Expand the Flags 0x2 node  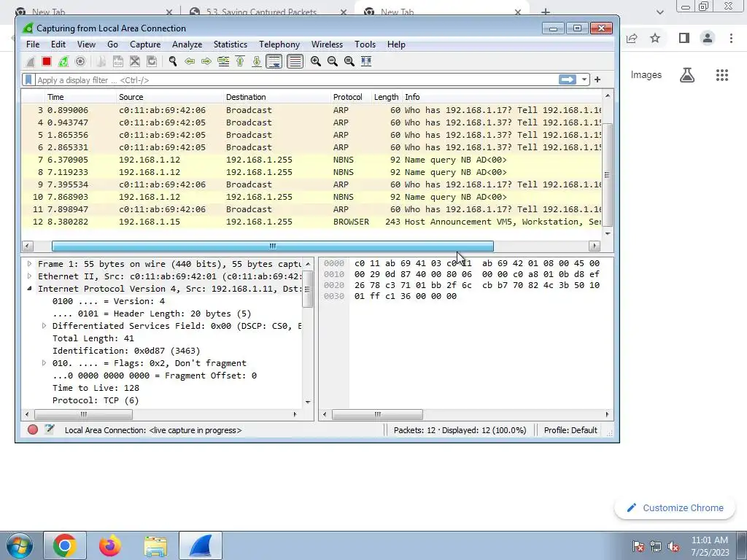pyautogui.click(x=44, y=362)
